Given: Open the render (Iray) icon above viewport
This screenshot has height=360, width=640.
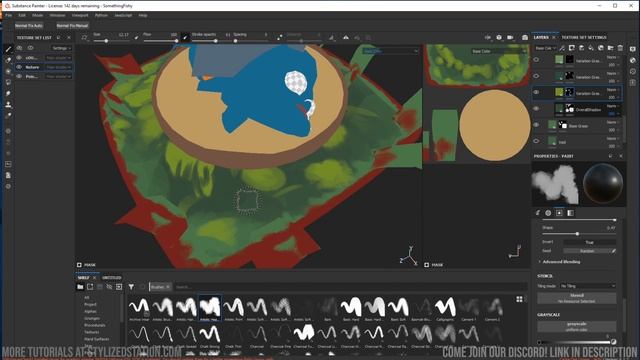Looking at the screenshot, I should [x=525, y=37].
